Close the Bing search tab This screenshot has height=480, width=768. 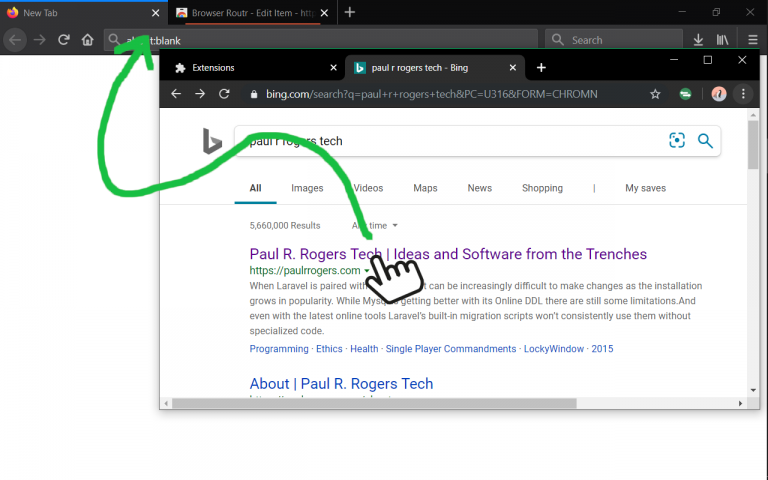coord(513,68)
